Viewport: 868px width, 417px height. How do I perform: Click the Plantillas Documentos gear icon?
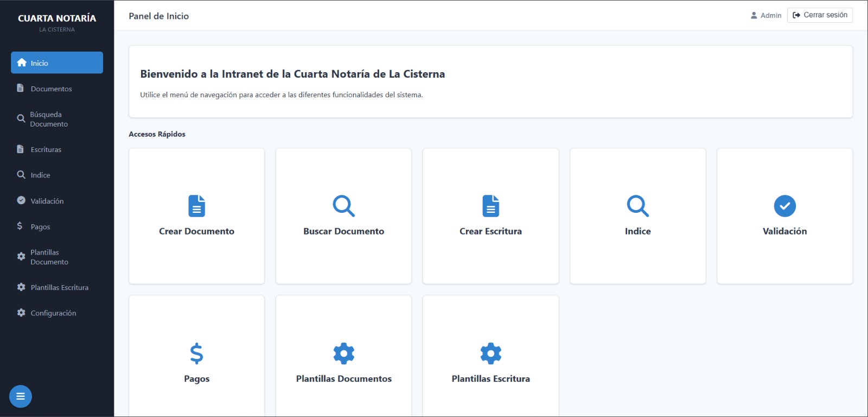coord(343,353)
